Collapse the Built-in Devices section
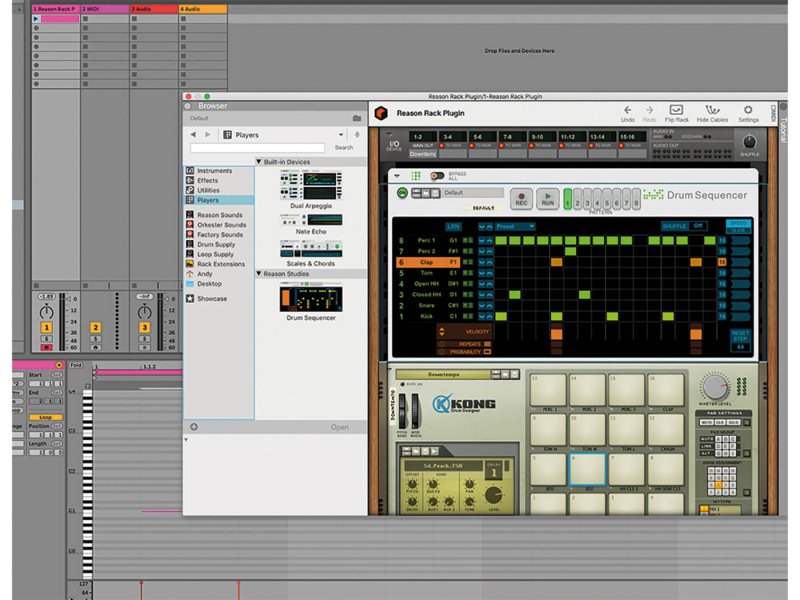Screen dimensions: 800x600 point(259,161)
